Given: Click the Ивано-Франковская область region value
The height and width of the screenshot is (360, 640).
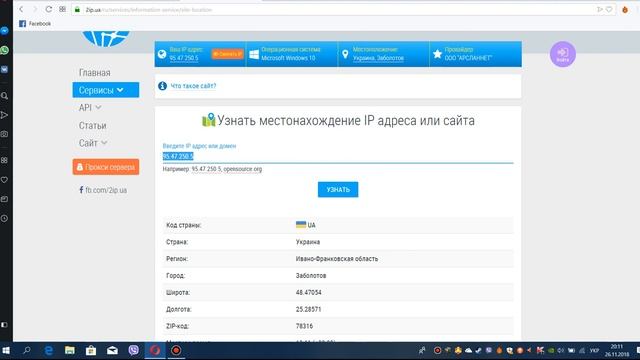Looking at the screenshot, I should click(337, 259).
